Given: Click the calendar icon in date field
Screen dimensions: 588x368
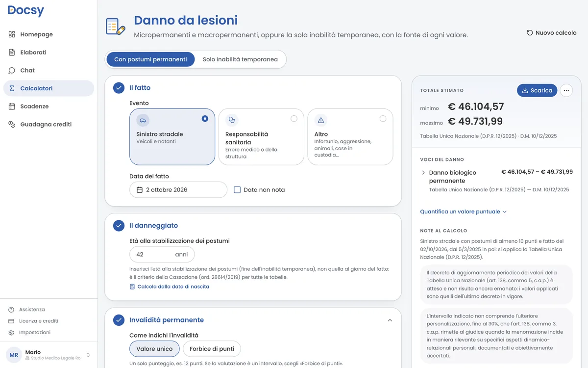Looking at the screenshot, I should [140, 190].
